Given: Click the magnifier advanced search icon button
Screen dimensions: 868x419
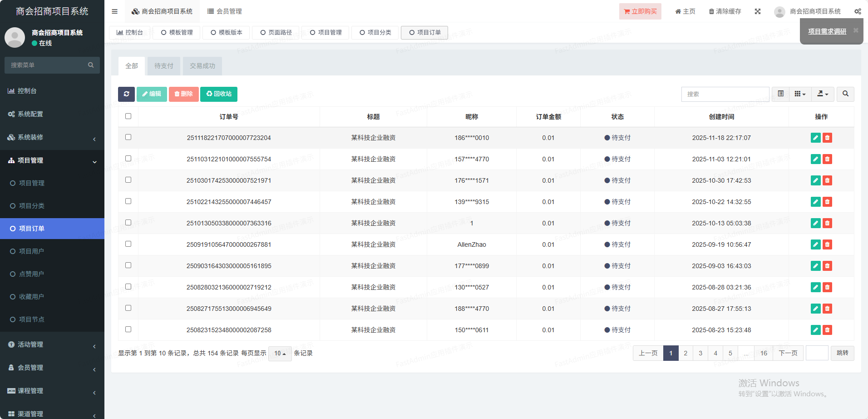Looking at the screenshot, I should (845, 94).
